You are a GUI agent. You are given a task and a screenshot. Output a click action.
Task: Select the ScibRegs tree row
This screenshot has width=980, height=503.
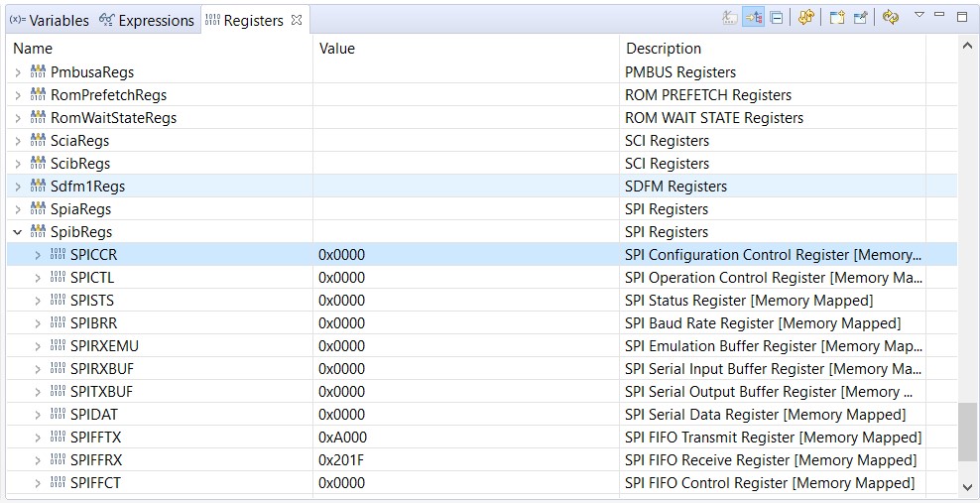pos(481,164)
